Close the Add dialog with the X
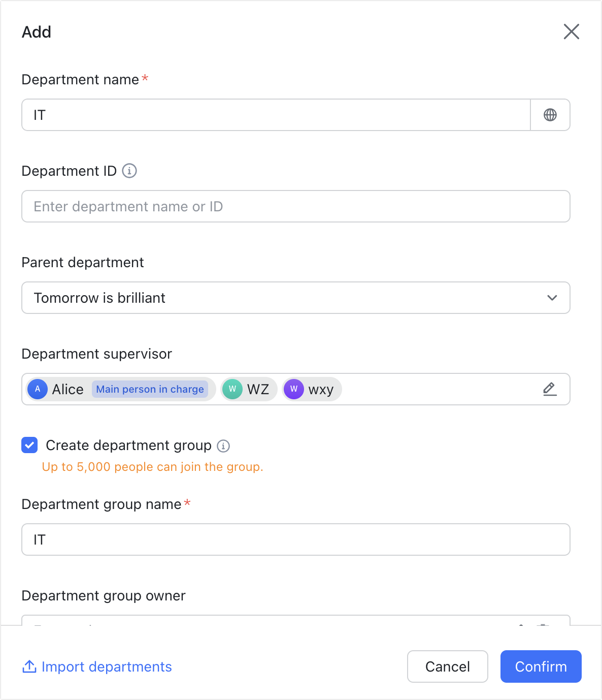This screenshot has height=700, width=602. pyautogui.click(x=572, y=31)
